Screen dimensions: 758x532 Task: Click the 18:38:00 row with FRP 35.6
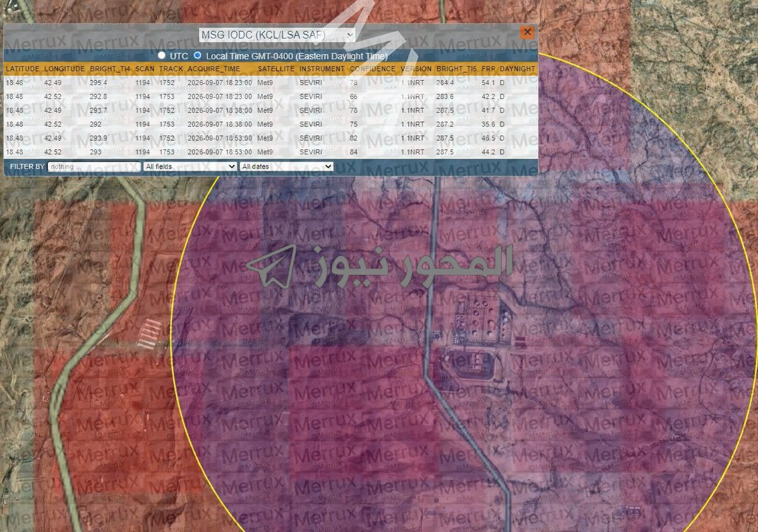271,124
